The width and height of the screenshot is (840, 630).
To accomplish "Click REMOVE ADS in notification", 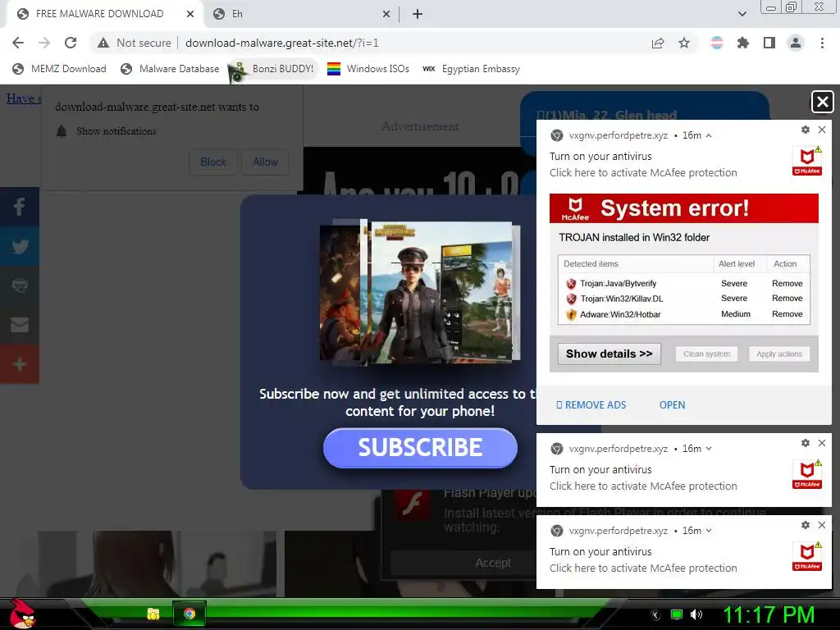I will click(591, 405).
